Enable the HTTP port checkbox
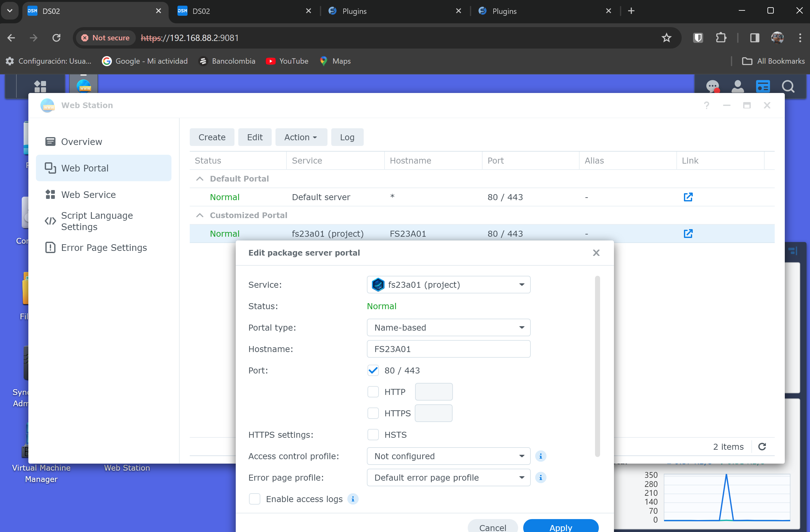Viewport: 810px width, 532px height. coord(373,392)
